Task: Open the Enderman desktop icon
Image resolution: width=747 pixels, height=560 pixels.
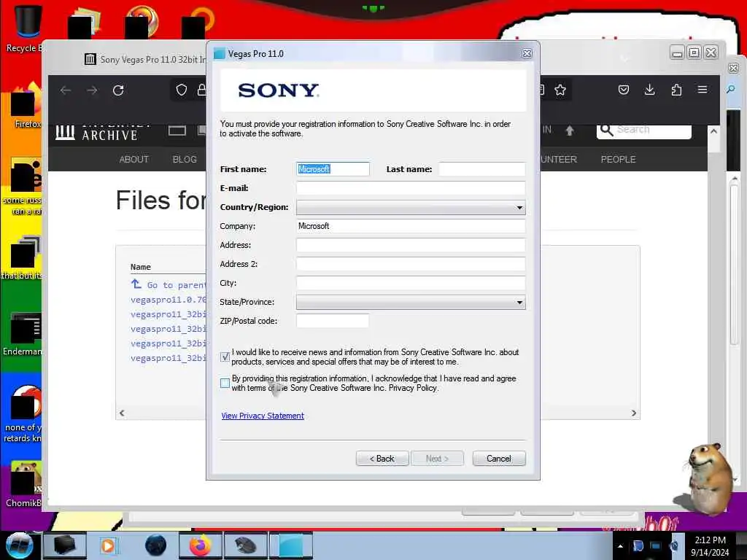Action: click(23, 333)
